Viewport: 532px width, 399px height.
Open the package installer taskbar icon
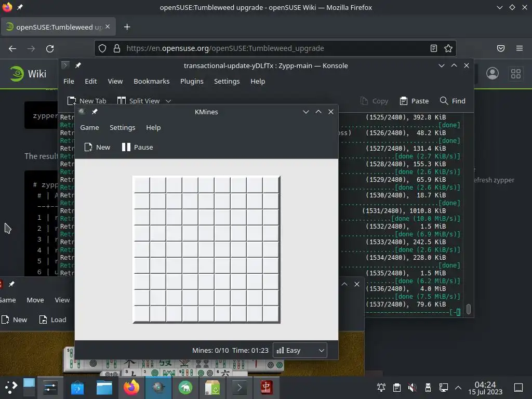point(212,388)
